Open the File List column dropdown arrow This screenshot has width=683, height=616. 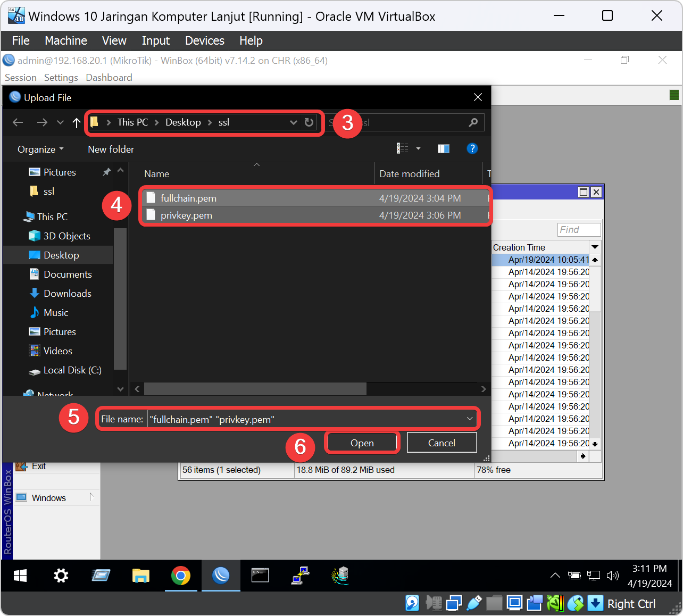click(x=595, y=247)
